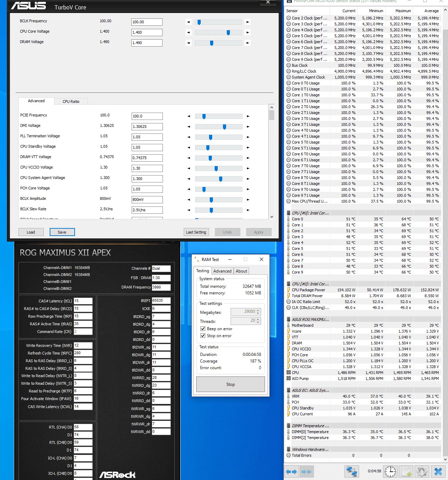Switch to the CPU Ratio tab in TurboV
The height and width of the screenshot is (480, 448).
point(71,101)
